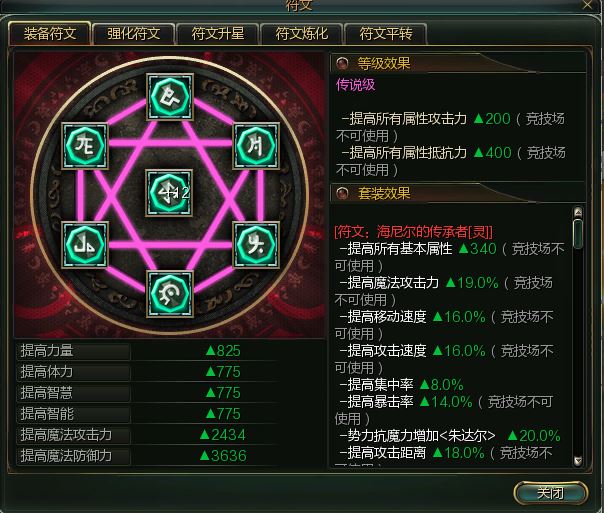Screen dimensions: 604x513
Task: Click the round orb beside 套装效果 header
Action: (x=342, y=193)
